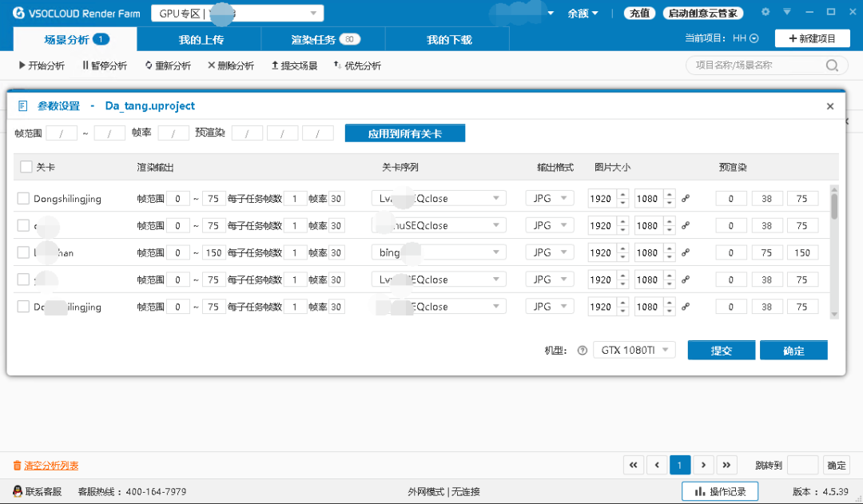Click the aspect ratio link icon in 150-frame row
The width and height of the screenshot is (863, 504).
point(686,252)
